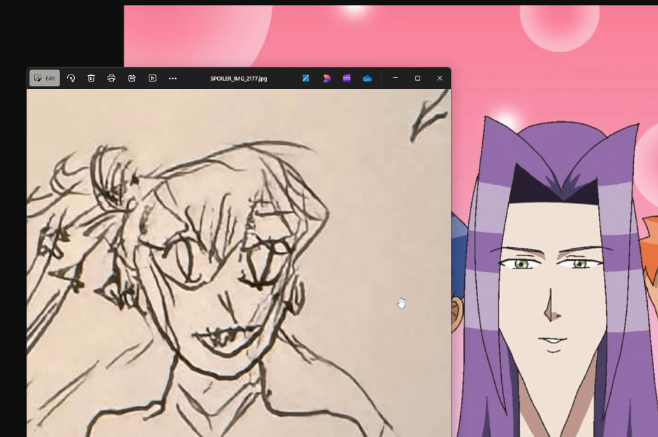Click the Edit button in Photos toolbar
658x437 pixels.
click(x=45, y=78)
